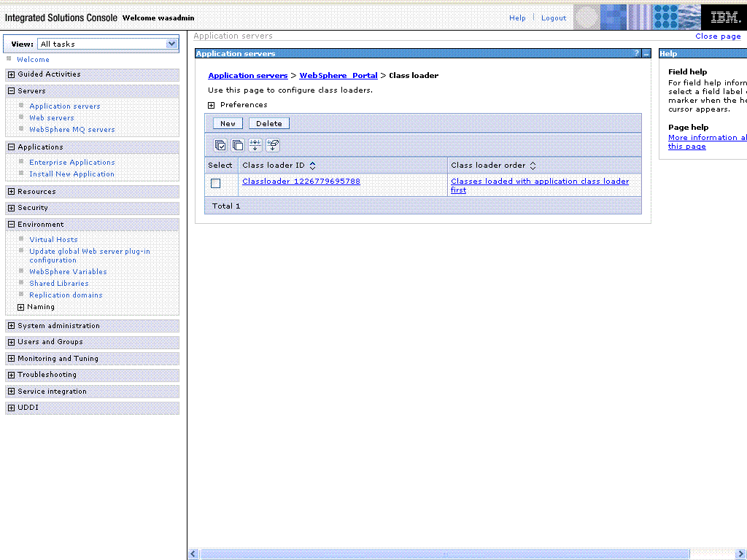
Task: Click the Logout link
Action: (x=554, y=17)
